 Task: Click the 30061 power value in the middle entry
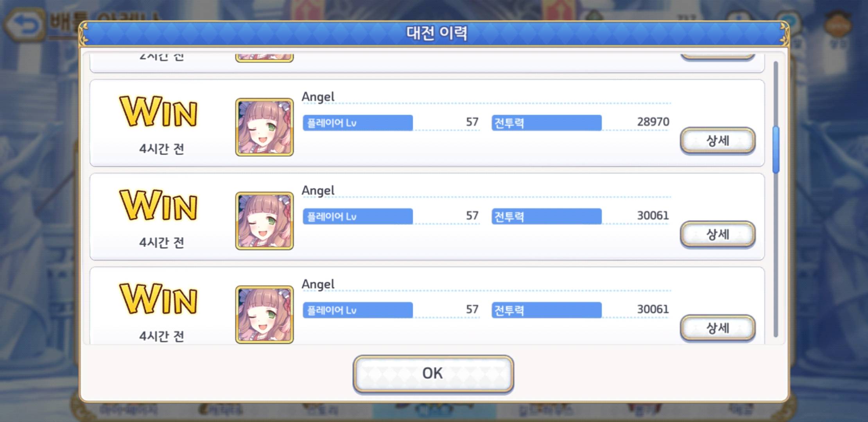(653, 215)
